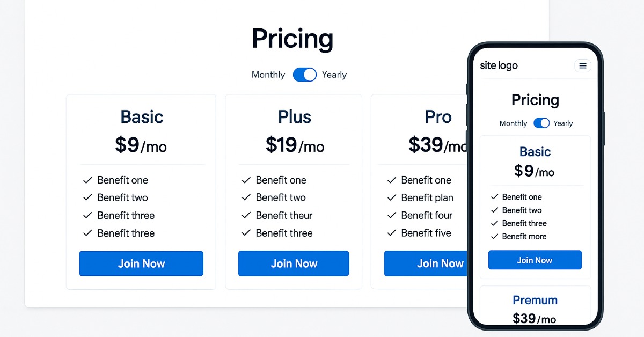
Task: Tap Join Now on the mobile Basic card
Action: tap(535, 260)
